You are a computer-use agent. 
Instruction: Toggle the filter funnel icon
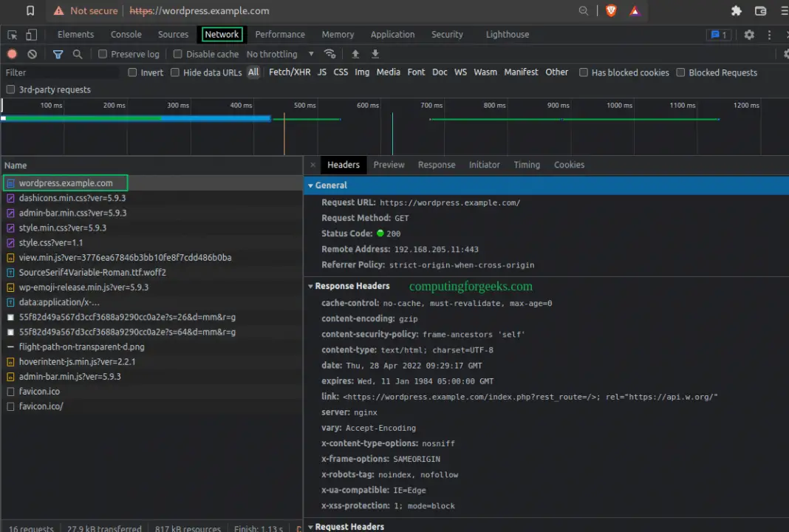point(58,54)
